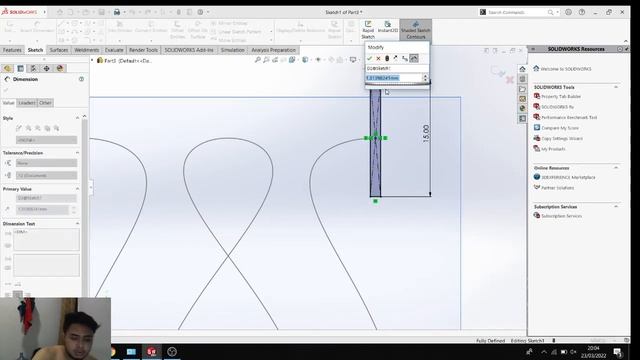Collapse SOLIDWORKS Tools section
This screenshot has width=640, height=360.
(616, 87)
